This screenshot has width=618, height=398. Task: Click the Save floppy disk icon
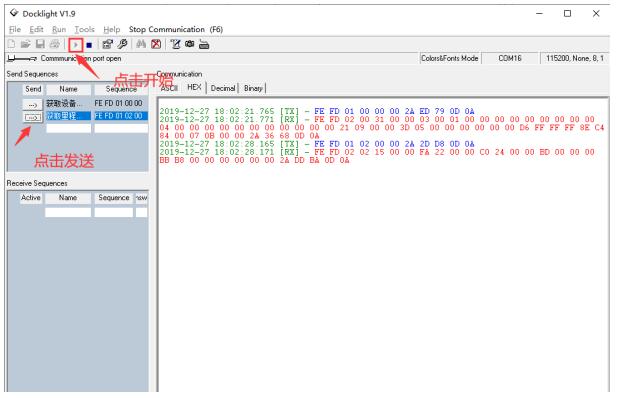[x=40, y=44]
